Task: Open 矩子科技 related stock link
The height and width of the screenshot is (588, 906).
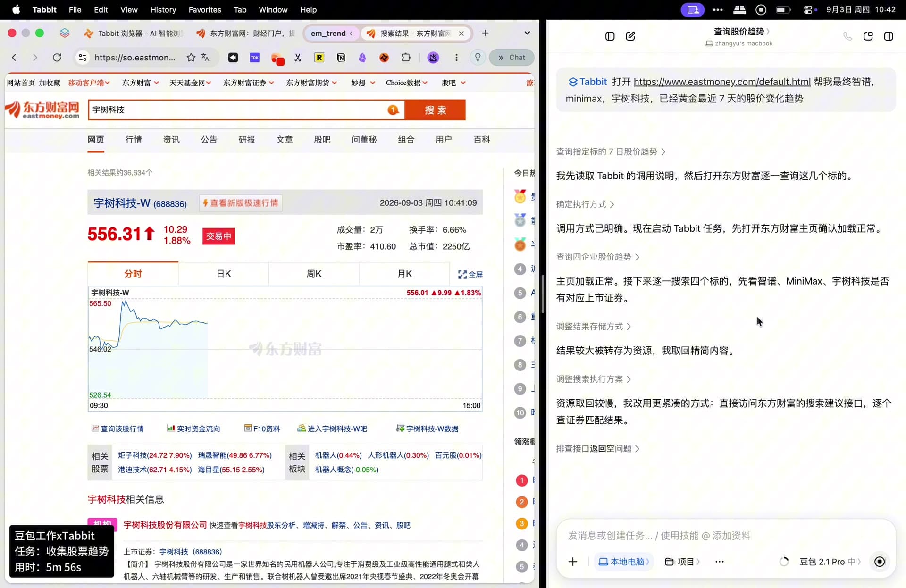Action: (x=155, y=455)
